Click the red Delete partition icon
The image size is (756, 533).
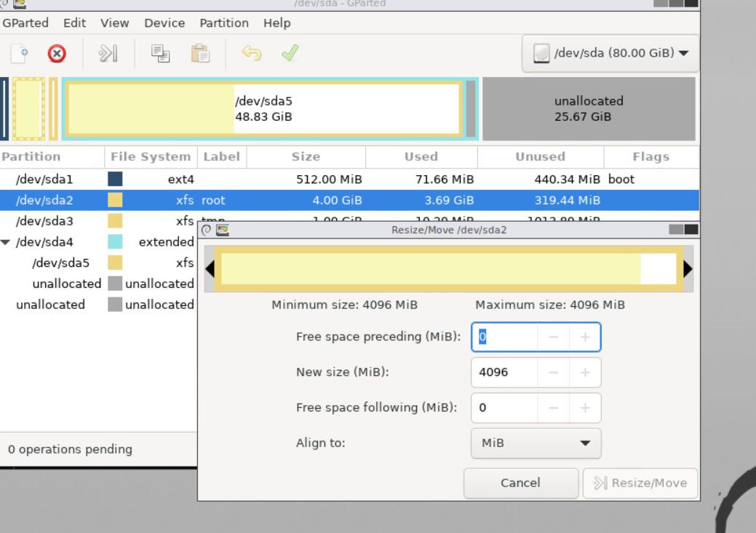pos(57,53)
